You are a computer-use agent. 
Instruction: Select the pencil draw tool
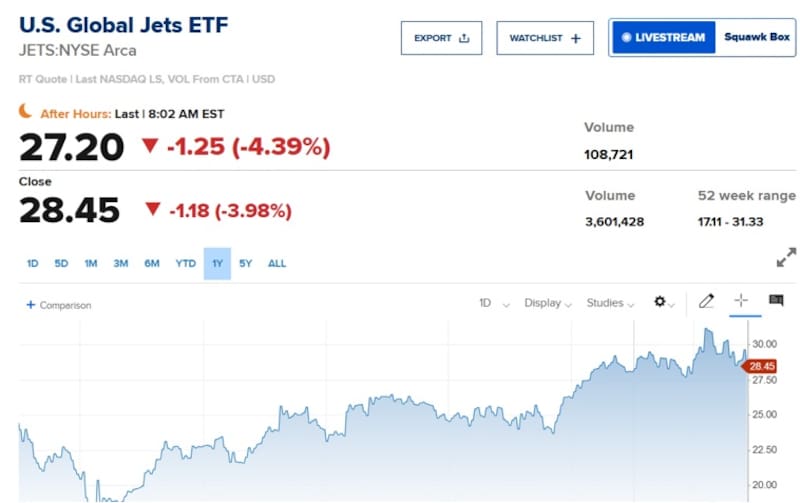(x=707, y=301)
